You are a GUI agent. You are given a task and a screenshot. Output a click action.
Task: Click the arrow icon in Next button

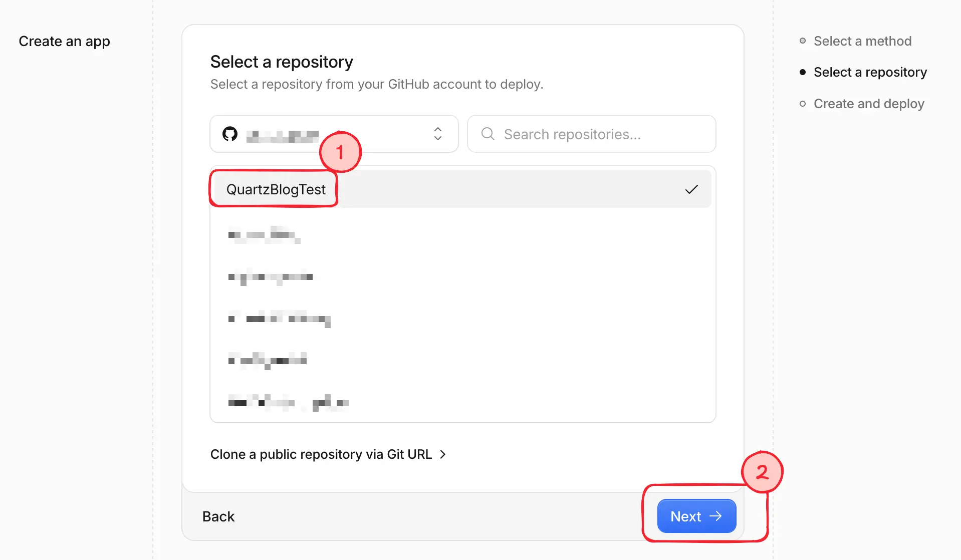pos(715,516)
